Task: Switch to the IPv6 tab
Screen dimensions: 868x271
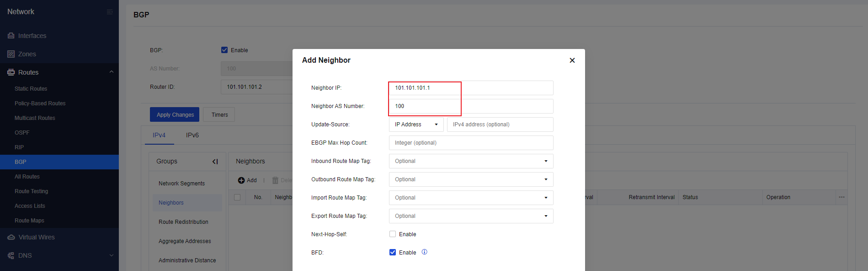Action: click(192, 135)
